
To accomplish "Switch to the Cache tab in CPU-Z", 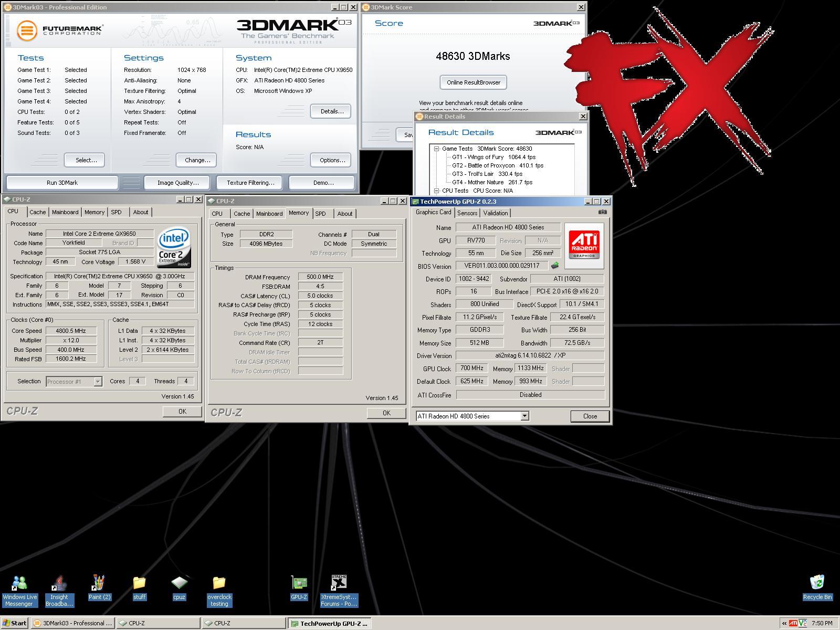I will 37,212.
